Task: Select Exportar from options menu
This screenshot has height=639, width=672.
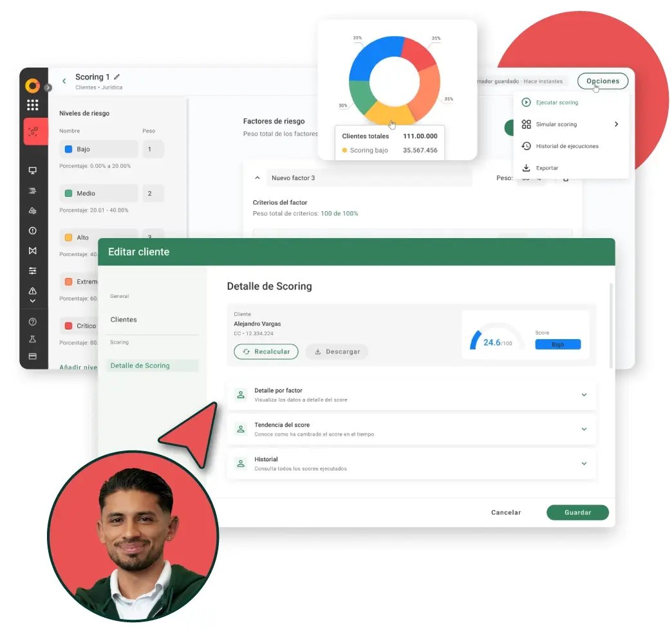Action: coord(571,168)
